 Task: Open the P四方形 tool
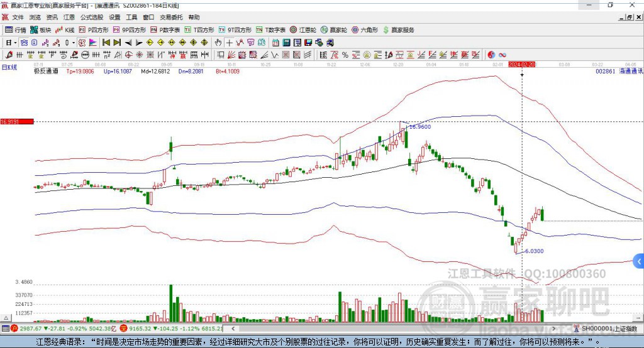94,30
